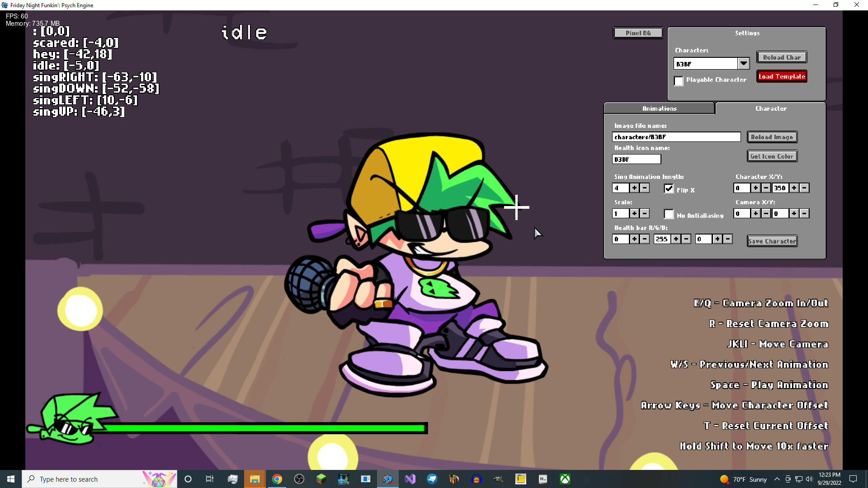Select the Character tab
Screen dimensions: 868x488
click(x=771, y=108)
